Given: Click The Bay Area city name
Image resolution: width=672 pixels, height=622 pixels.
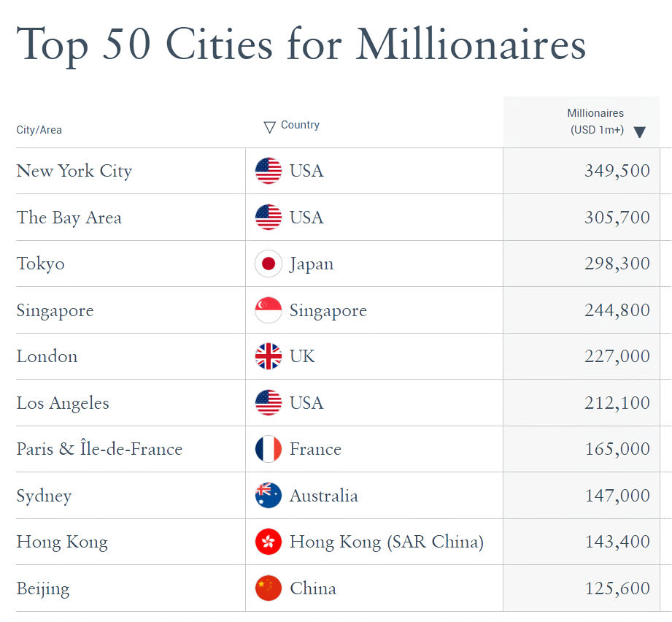Looking at the screenshot, I should click(x=69, y=218).
